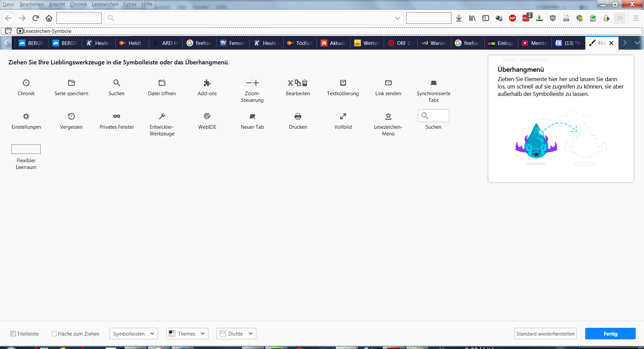This screenshot has height=349, width=644.
Task: Close the active Fire customize tab
Action: (611, 43)
